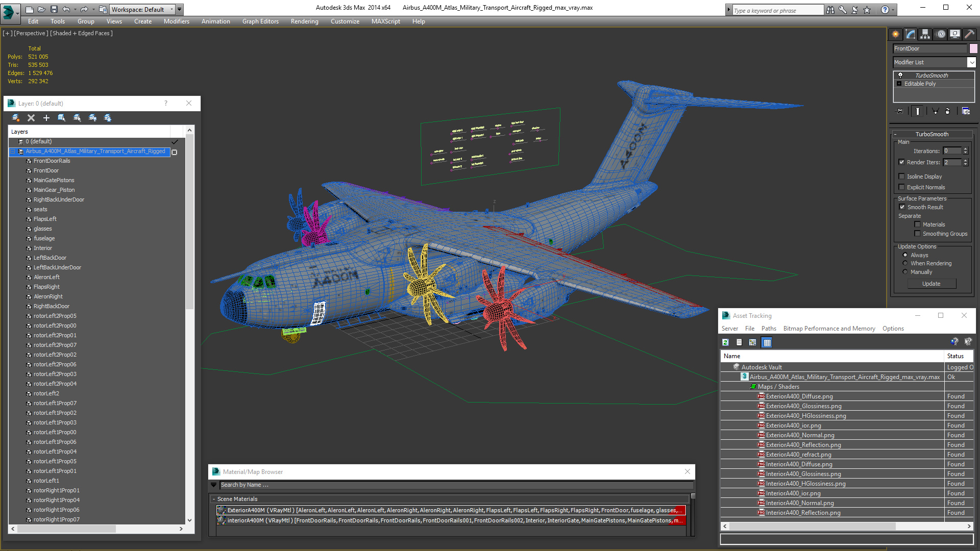The height and width of the screenshot is (551, 980).
Task: Open the Modifier List dropdown
Action: click(x=971, y=62)
